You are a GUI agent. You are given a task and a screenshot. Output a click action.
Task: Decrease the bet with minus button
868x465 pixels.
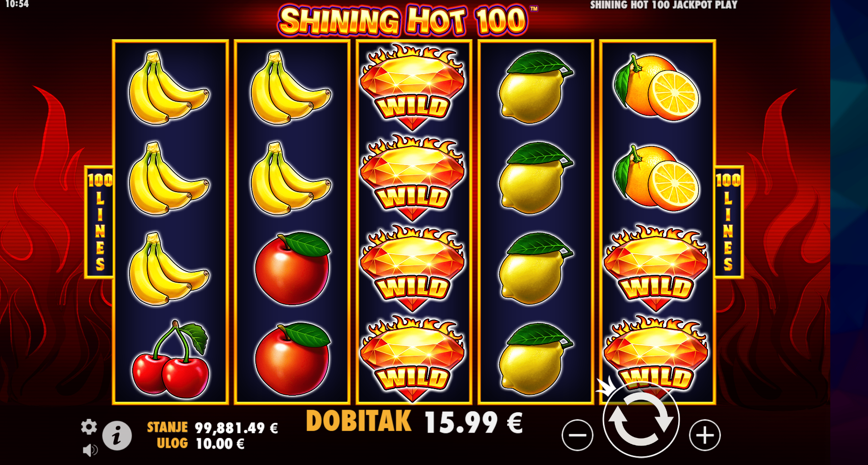pos(577,435)
